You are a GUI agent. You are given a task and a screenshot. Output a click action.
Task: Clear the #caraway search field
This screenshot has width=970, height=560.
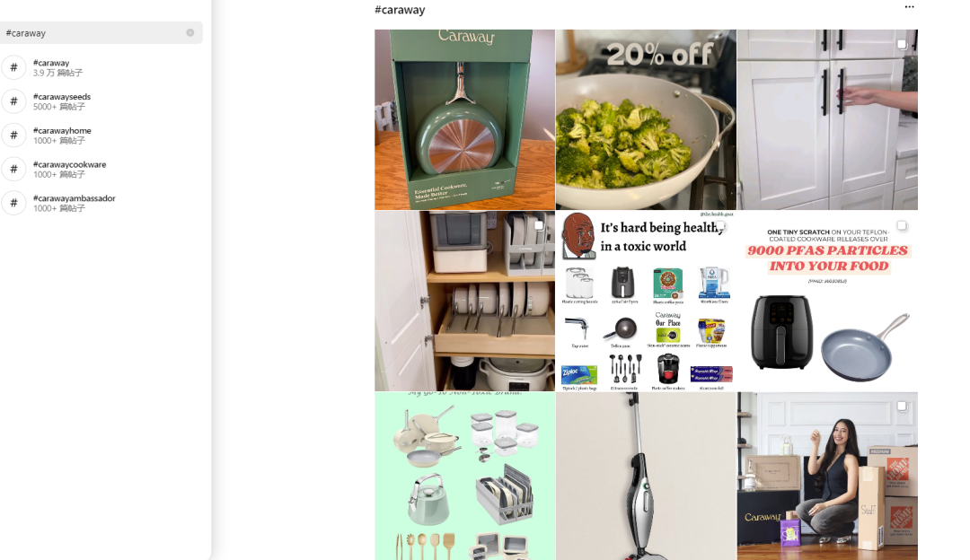190,33
